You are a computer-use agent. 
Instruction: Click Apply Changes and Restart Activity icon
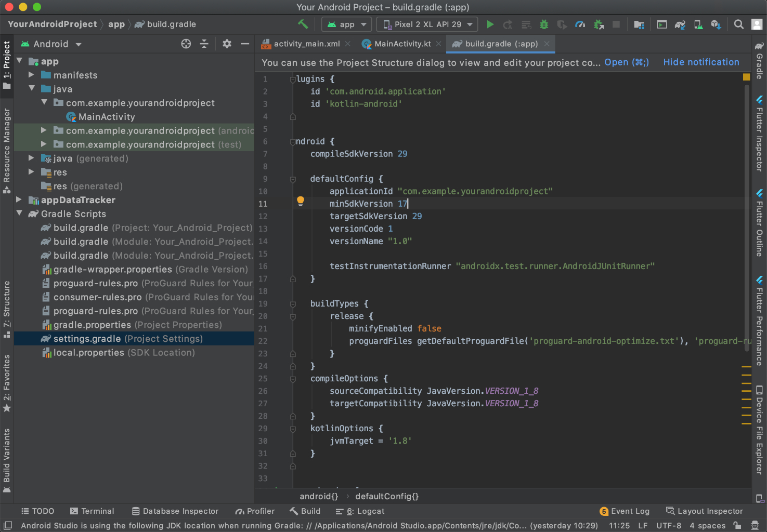click(x=508, y=24)
